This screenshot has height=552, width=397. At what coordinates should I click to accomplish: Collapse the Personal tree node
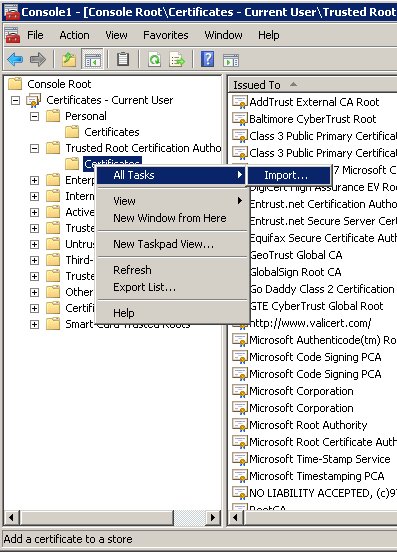point(34,116)
